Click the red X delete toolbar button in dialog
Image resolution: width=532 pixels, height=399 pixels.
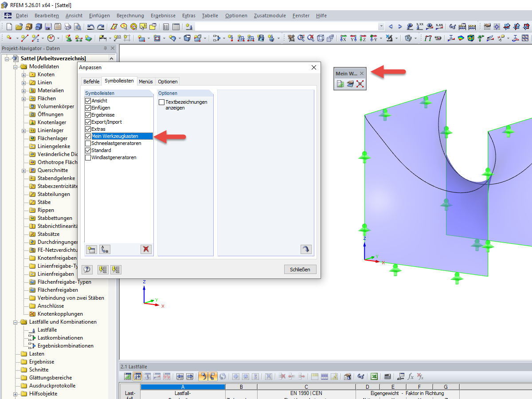146,249
